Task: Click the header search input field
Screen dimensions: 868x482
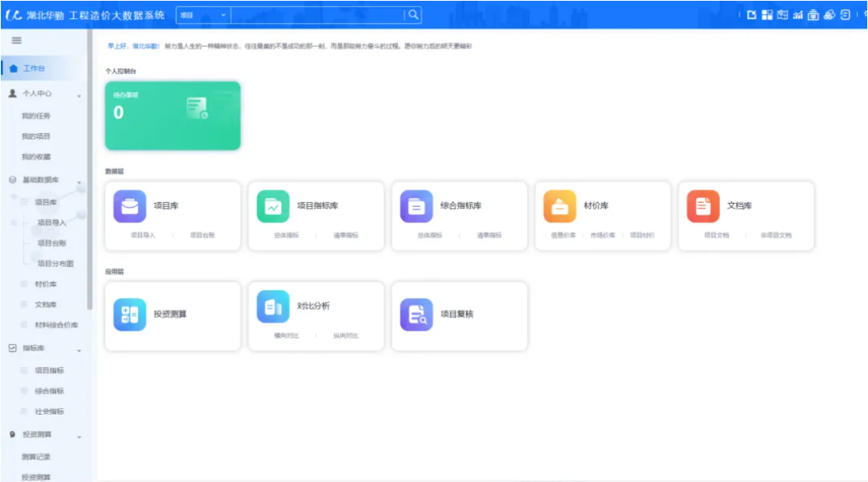Action: click(x=317, y=15)
